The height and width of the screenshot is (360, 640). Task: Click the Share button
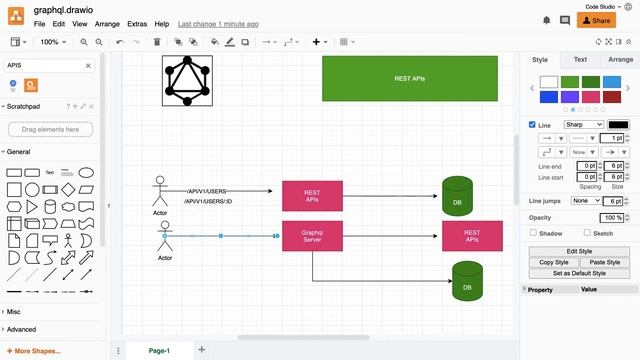point(596,20)
